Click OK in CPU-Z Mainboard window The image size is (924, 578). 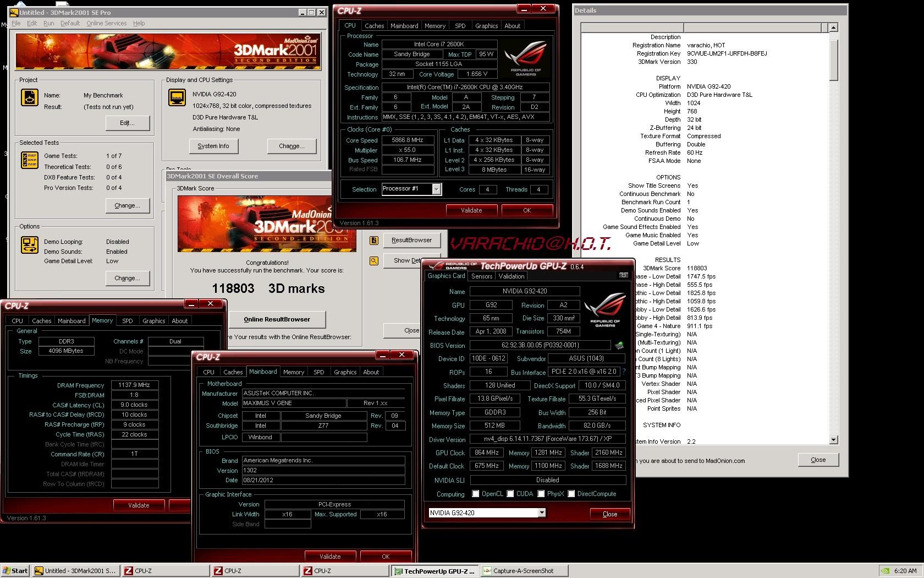click(x=386, y=556)
